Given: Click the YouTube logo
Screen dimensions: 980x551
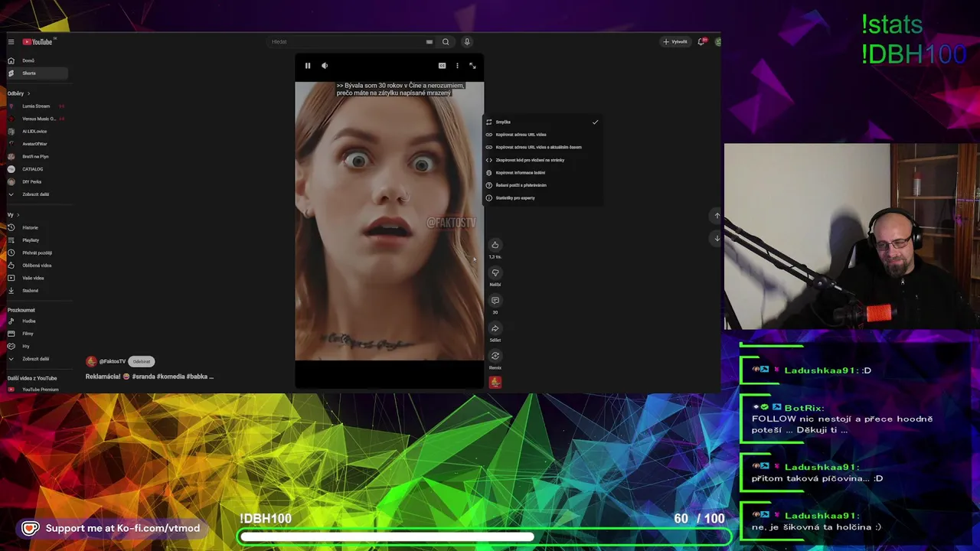Looking at the screenshot, I should click(x=38, y=42).
